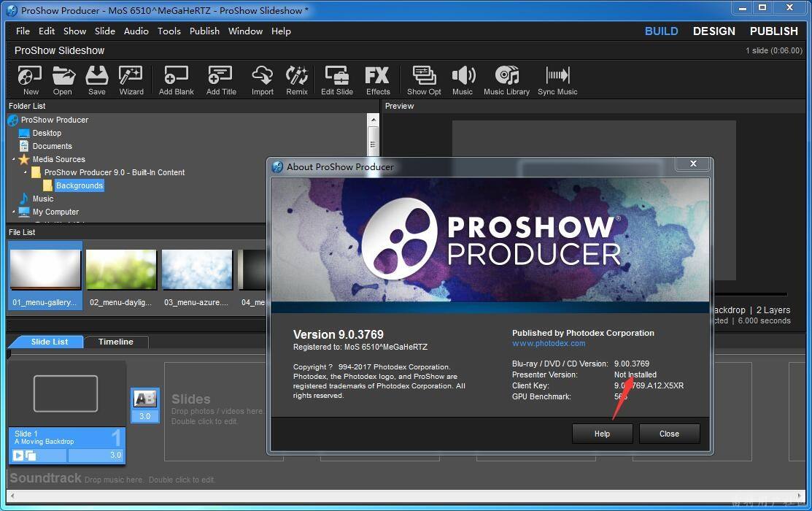Click Add Title slide icon
Image resolution: width=812 pixels, height=511 pixels.
tap(221, 80)
